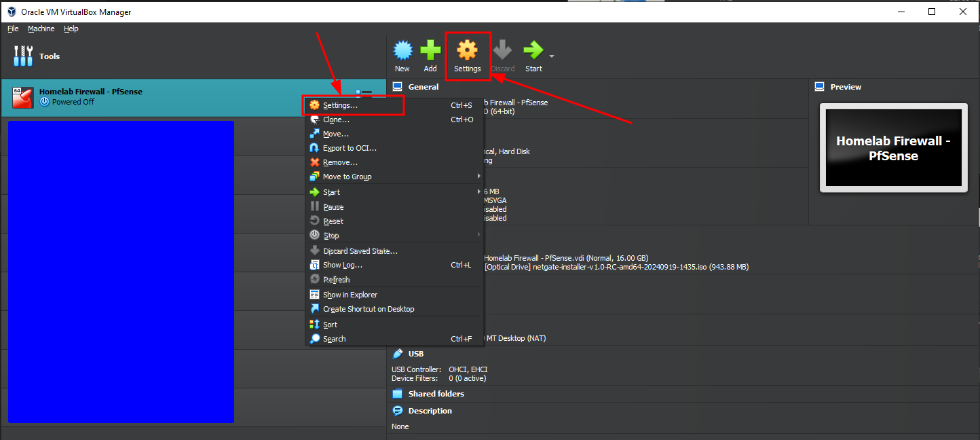This screenshot has height=440, width=980.
Task: Click the 'OHCI, EHCI' USB controller value
Action: [x=468, y=369]
